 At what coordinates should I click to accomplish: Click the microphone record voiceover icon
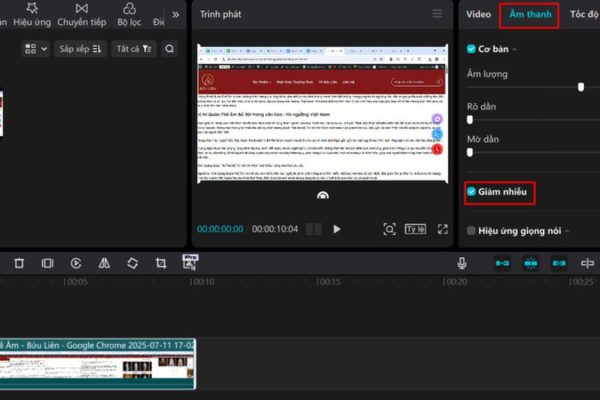(462, 263)
